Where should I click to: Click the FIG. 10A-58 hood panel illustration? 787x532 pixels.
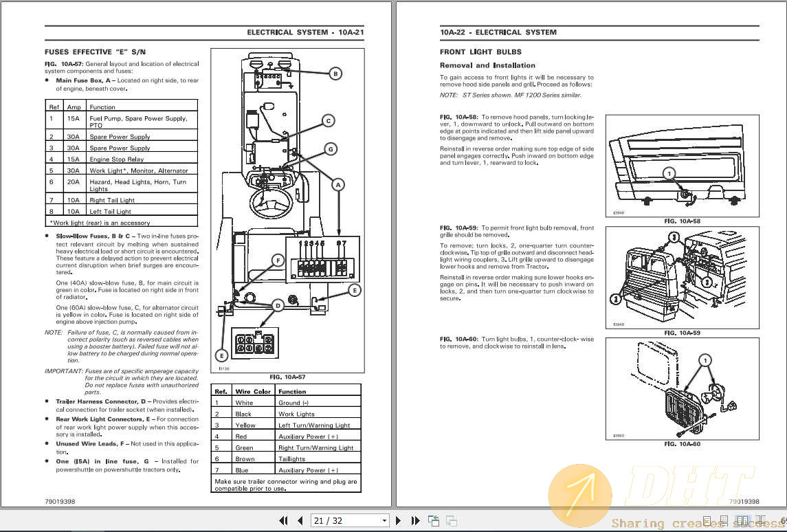pos(682,165)
